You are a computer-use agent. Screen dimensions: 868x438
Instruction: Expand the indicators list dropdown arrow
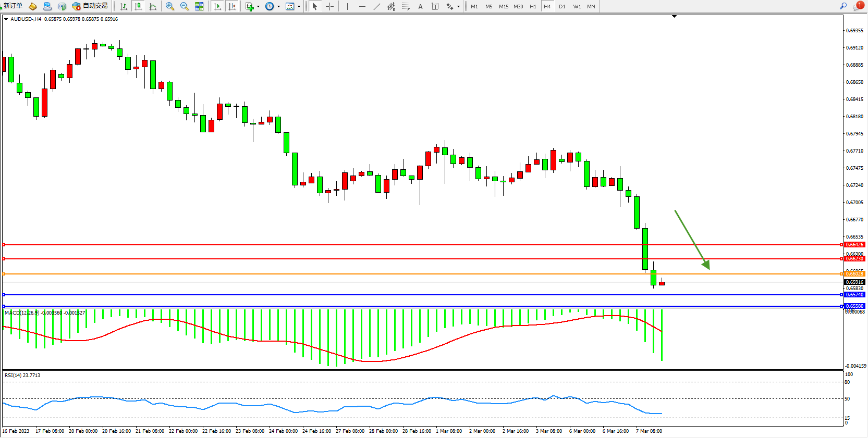click(x=258, y=7)
